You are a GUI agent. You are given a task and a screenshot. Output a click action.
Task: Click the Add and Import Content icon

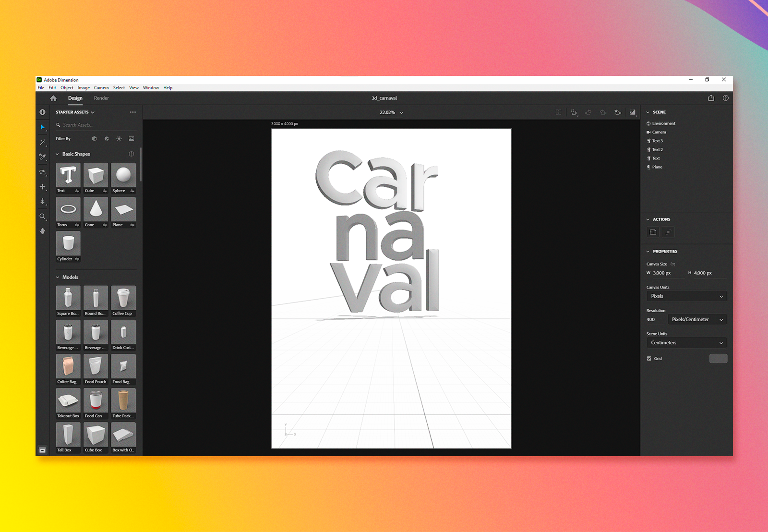42,112
